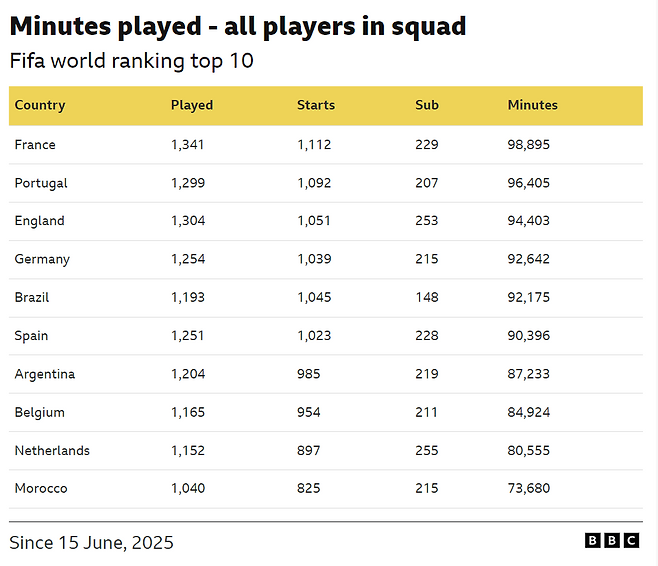
Task: Click Netherlands' sub count 255
Action: (427, 451)
